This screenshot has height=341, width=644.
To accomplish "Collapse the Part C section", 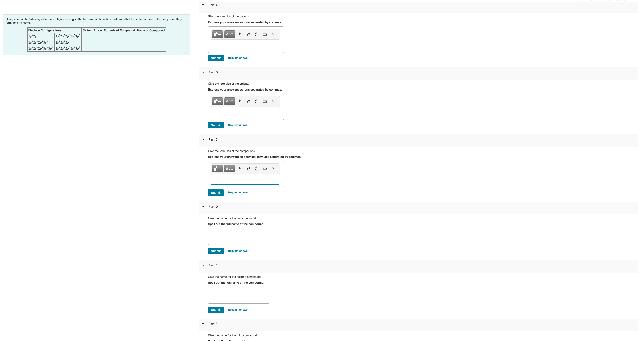I will tap(203, 139).
